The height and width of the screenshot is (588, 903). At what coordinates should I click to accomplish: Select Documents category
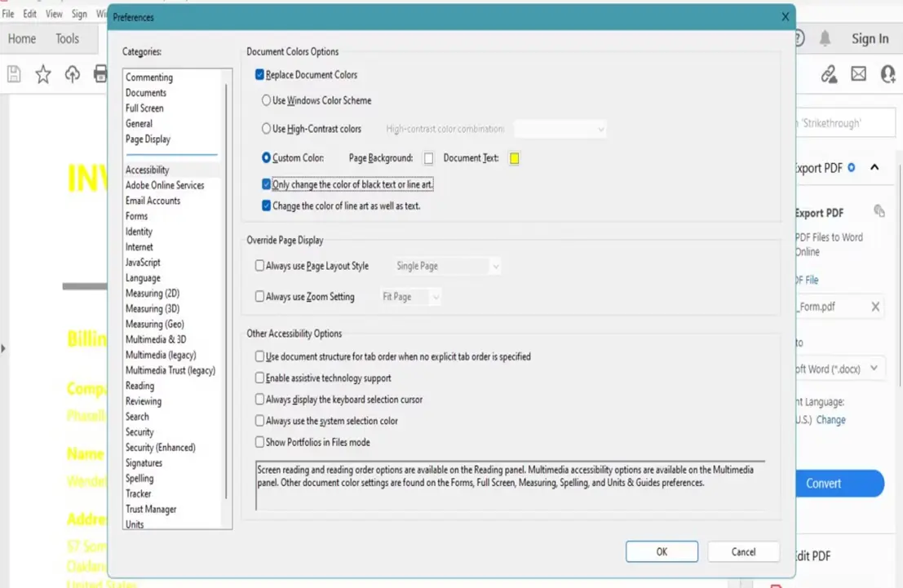(x=146, y=93)
